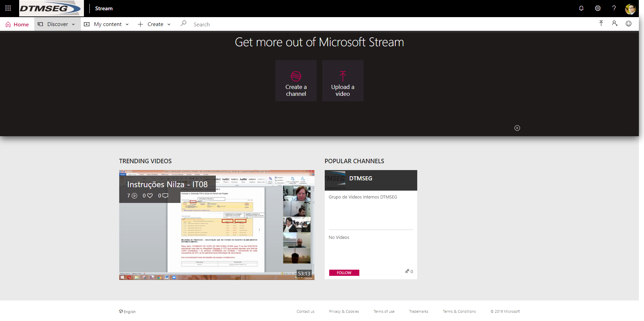Expand the Discover menu
The height and width of the screenshot is (321, 644).
58,24
